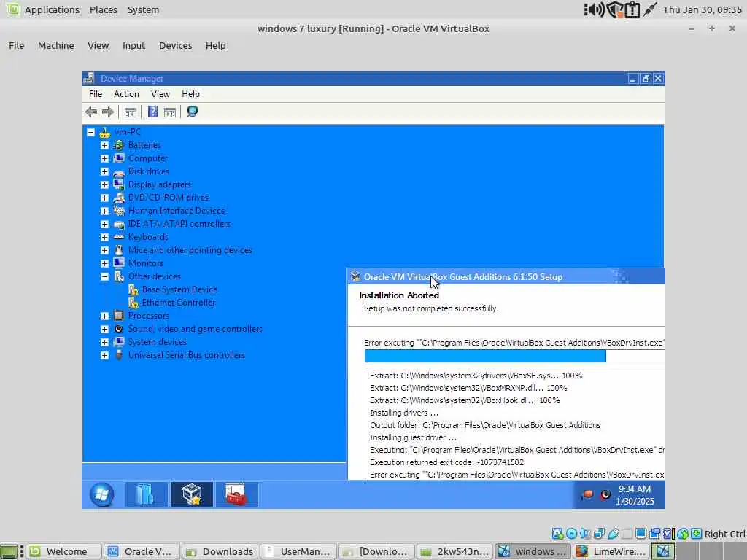Screen dimensions: 747x560
Task: Select Ethernet Controller entry
Action: pyautogui.click(x=178, y=303)
